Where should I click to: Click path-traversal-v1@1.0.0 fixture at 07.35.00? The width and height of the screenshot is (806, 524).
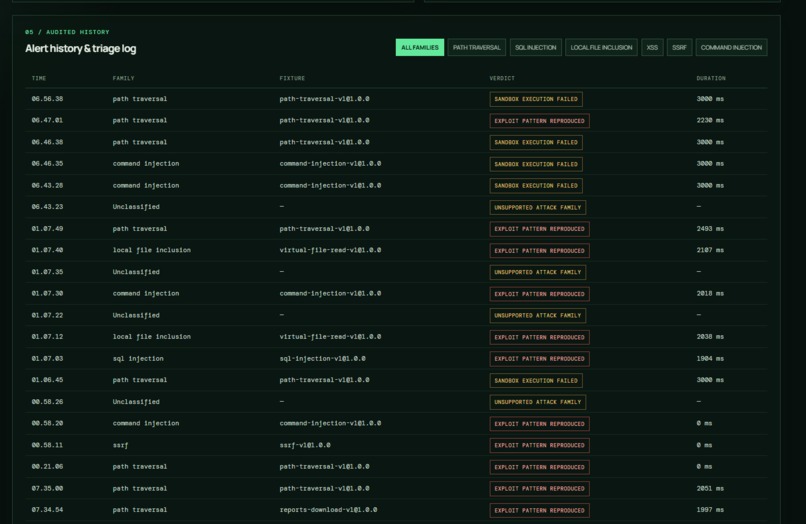coord(324,489)
